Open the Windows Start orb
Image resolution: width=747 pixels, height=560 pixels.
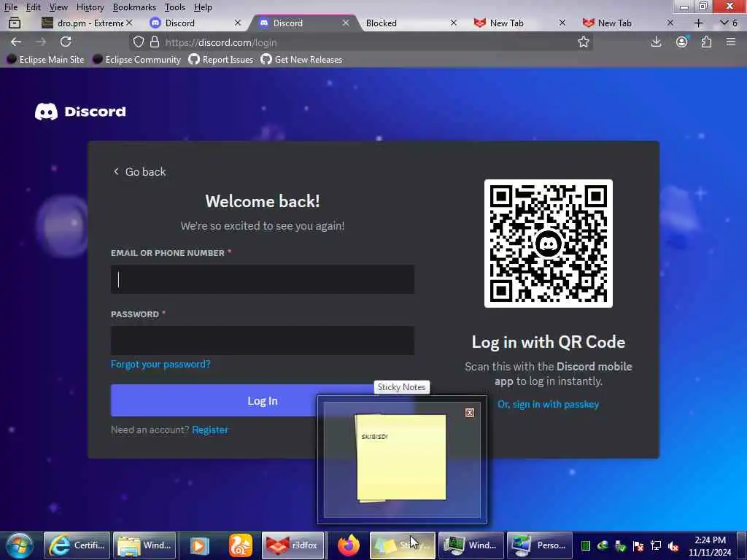(x=20, y=545)
